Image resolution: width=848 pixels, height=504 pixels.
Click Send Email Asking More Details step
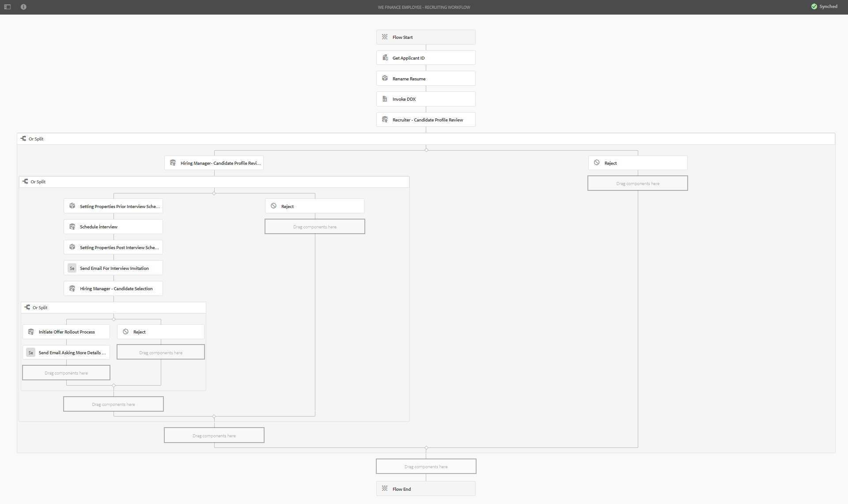tap(66, 352)
